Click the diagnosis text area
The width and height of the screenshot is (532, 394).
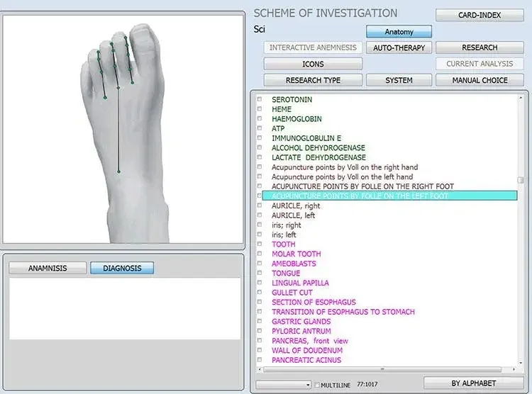point(124,308)
